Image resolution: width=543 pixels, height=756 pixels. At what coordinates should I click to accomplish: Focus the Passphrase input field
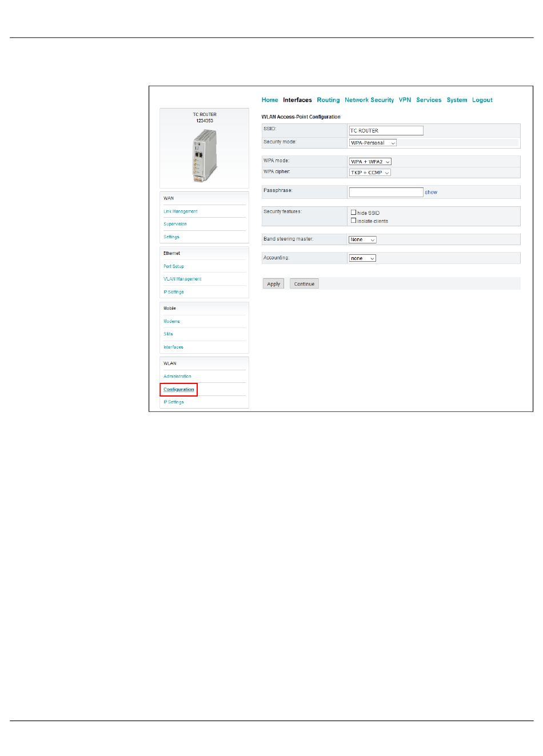386,192
